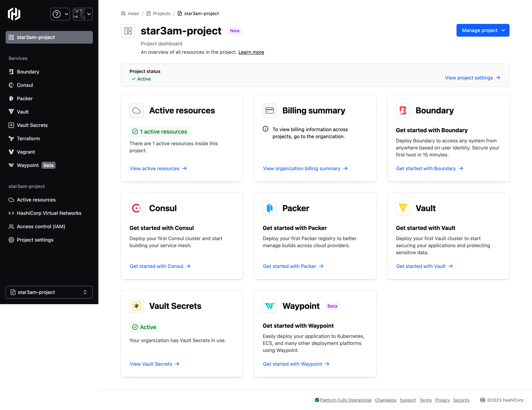Open the Support footer link

click(408, 400)
